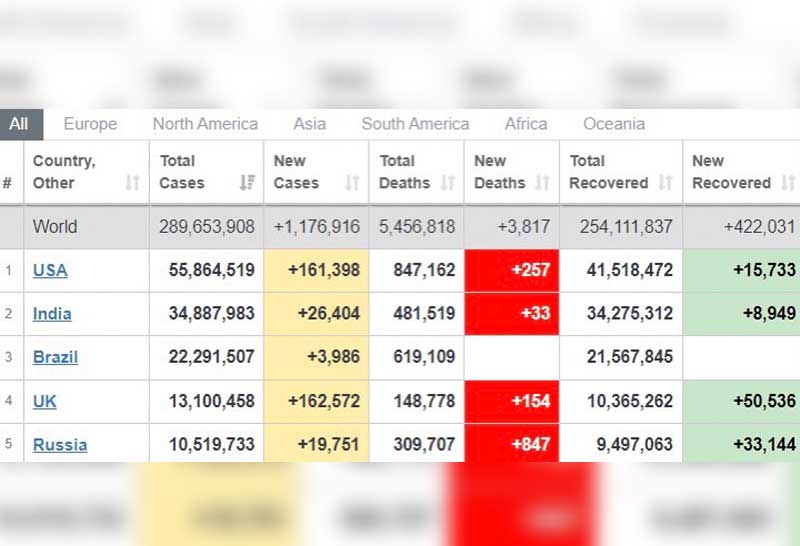Screen dimensions: 800x546
Task: Open the Africa tab
Action: (526, 124)
